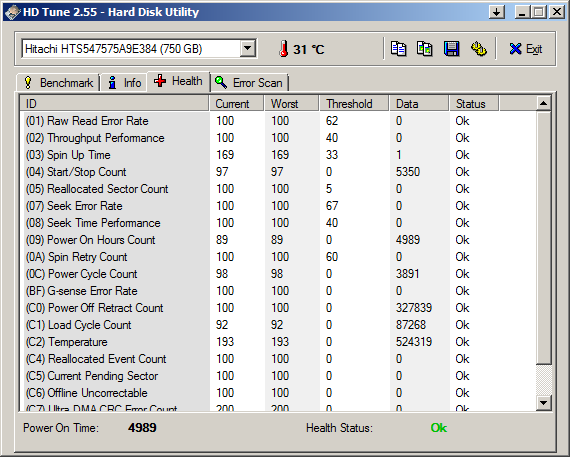Click threshold value 62 for Raw Read Error
The image size is (570, 457).
[x=332, y=121]
